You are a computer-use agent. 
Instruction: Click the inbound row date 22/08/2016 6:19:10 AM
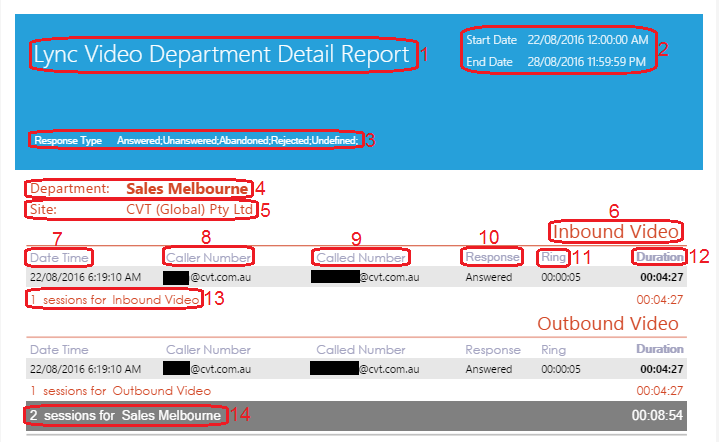coord(85,277)
